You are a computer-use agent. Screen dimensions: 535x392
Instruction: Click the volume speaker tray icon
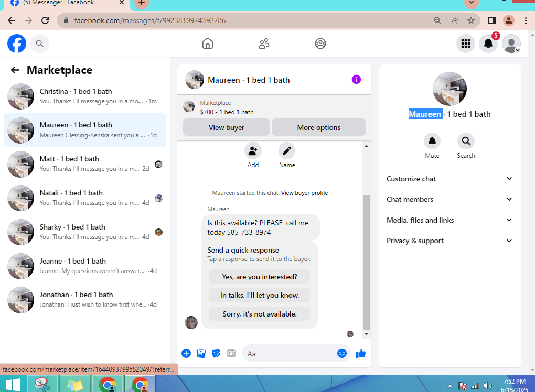[488, 386]
